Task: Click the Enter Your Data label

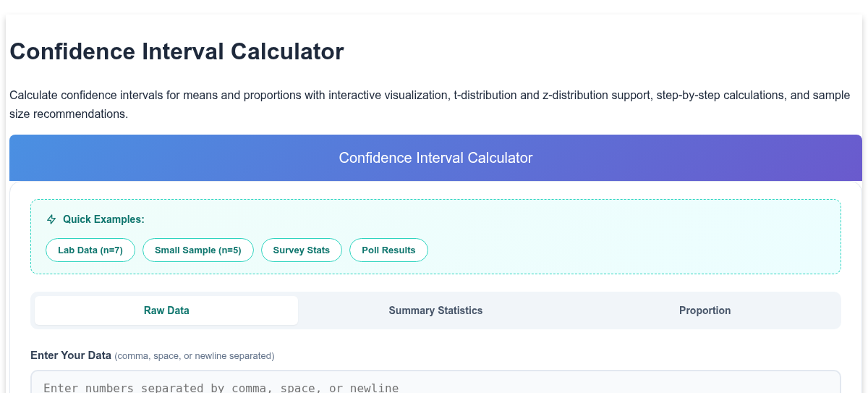Action: (71, 355)
